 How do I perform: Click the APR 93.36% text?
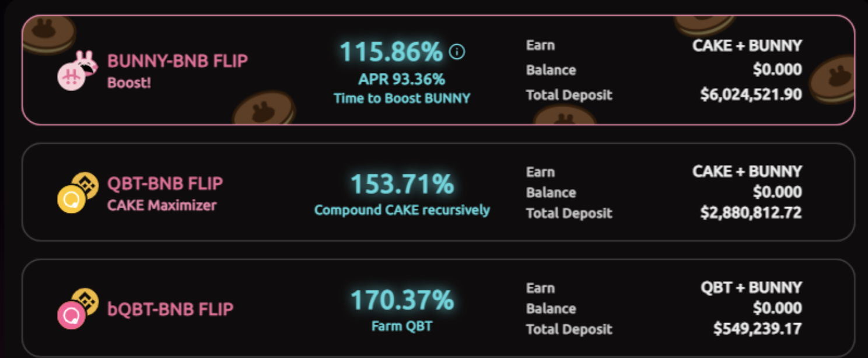(402, 79)
